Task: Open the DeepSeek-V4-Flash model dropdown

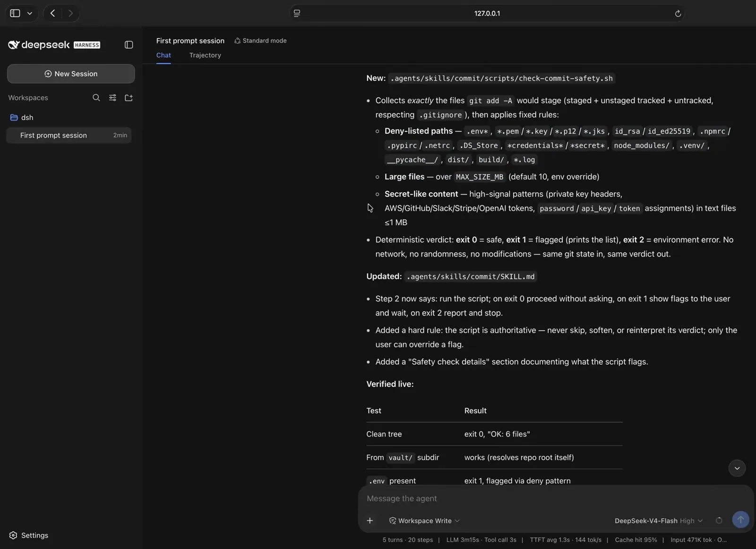Action: pos(659,521)
